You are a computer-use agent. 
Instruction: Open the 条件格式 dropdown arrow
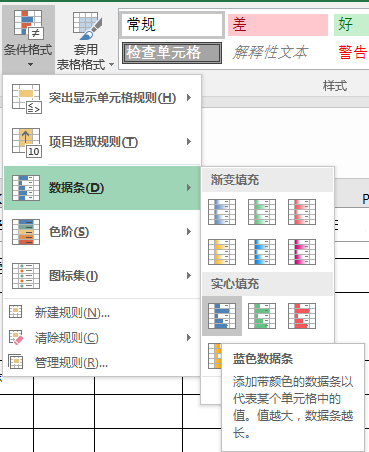(x=30, y=65)
